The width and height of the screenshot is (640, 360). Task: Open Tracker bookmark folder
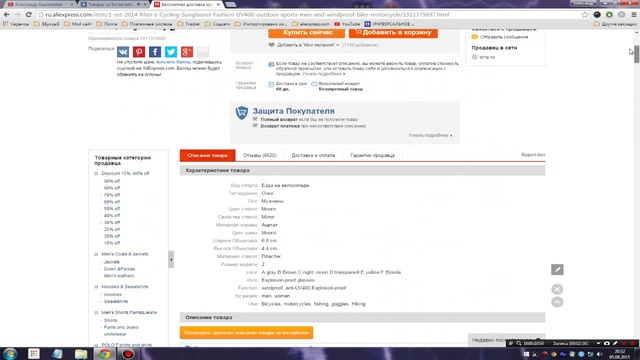click(x=189, y=24)
